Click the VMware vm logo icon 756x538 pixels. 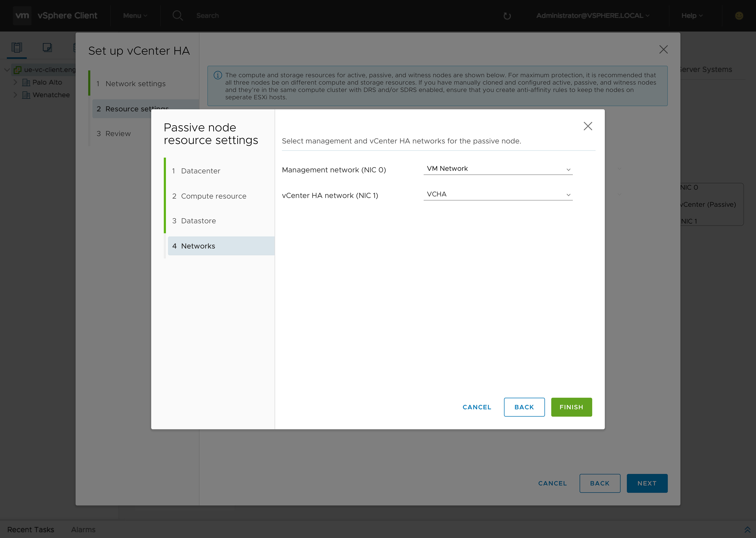(22, 16)
